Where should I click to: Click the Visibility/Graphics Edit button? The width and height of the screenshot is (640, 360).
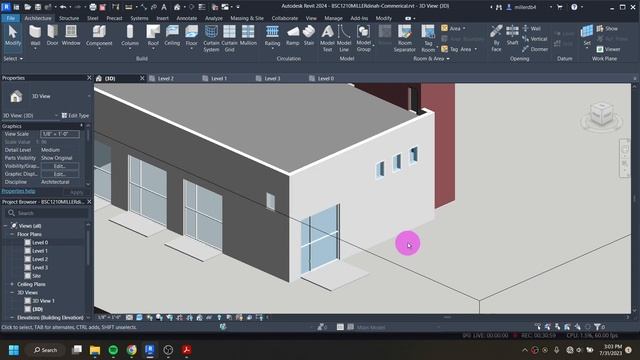(60, 166)
